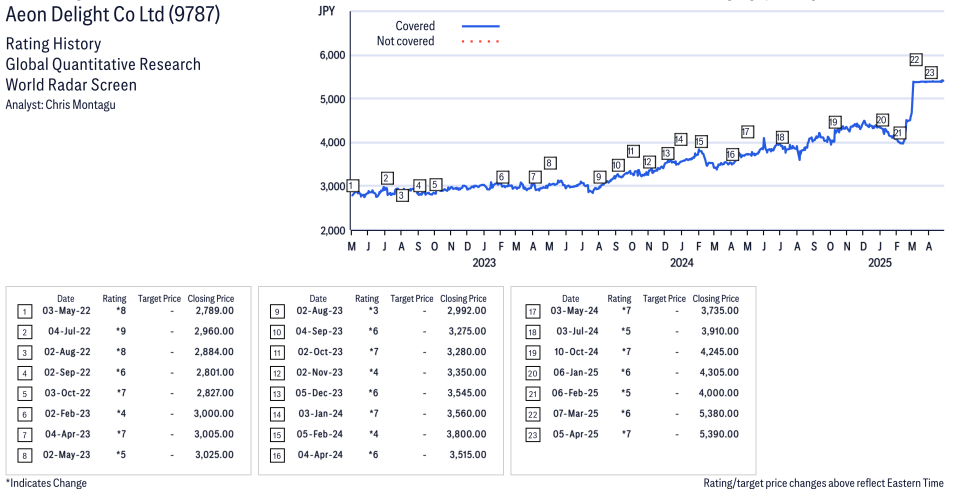Viewport: 955px width, 489px height.
Task: Select the Eastern Time footnote text
Action: [823, 483]
